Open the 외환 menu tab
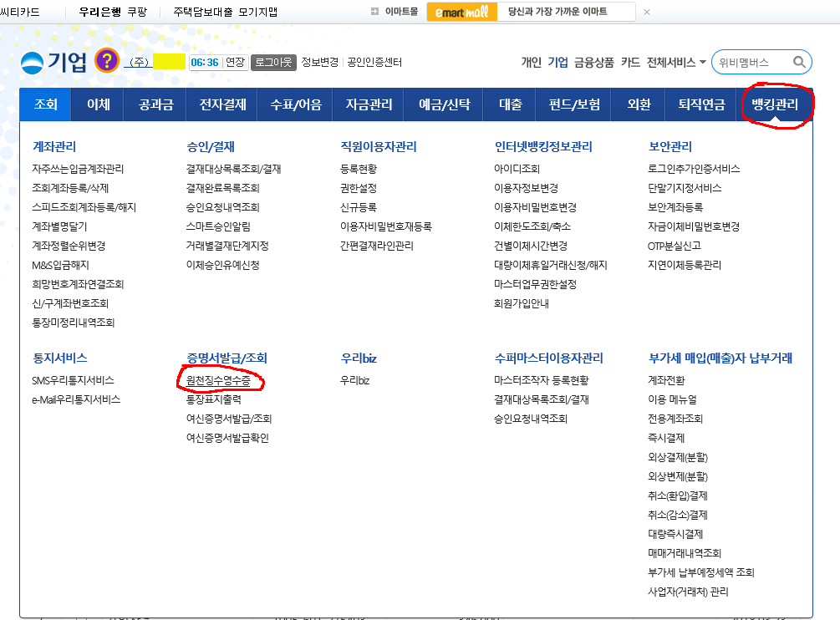This screenshot has width=840, height=620. pyautogui.click(x=639, y=104)
